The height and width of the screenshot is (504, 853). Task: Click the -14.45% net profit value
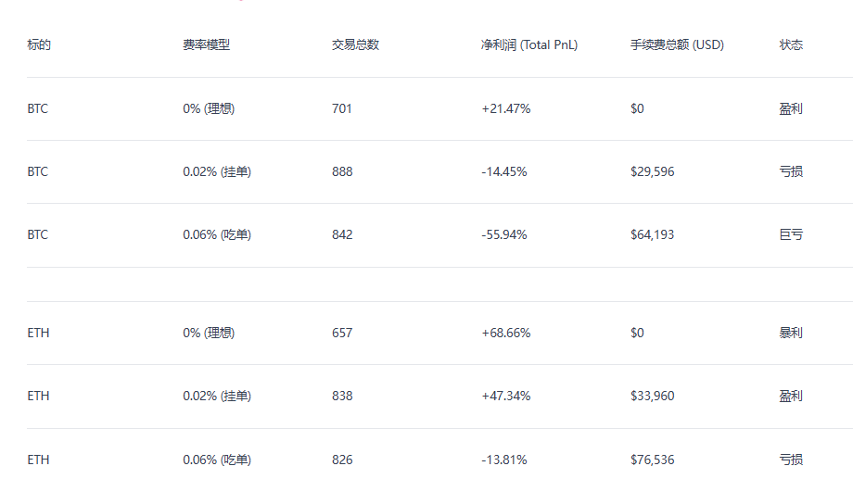coord(504,171)
